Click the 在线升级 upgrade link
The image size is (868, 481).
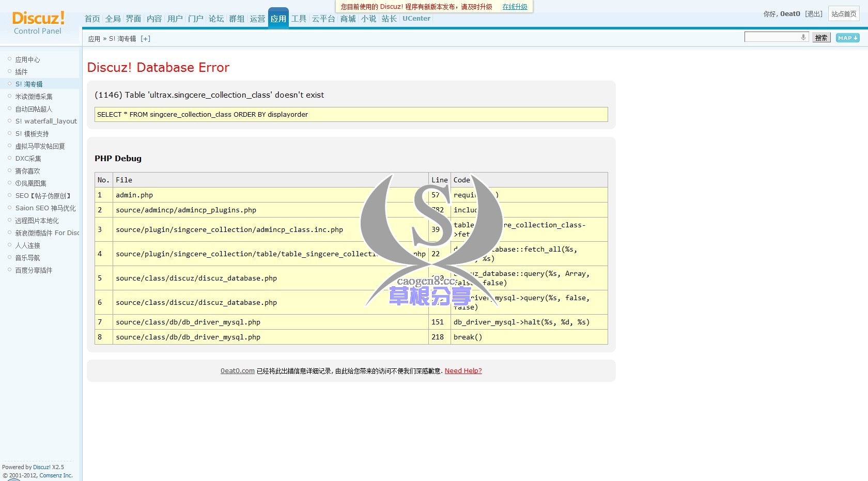point(515,7)
